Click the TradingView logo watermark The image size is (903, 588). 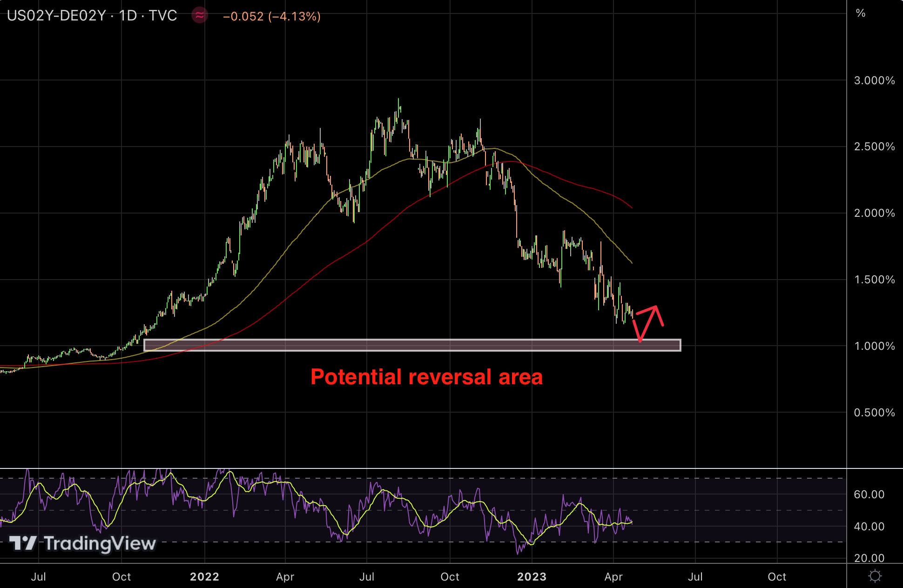(83, 543)
